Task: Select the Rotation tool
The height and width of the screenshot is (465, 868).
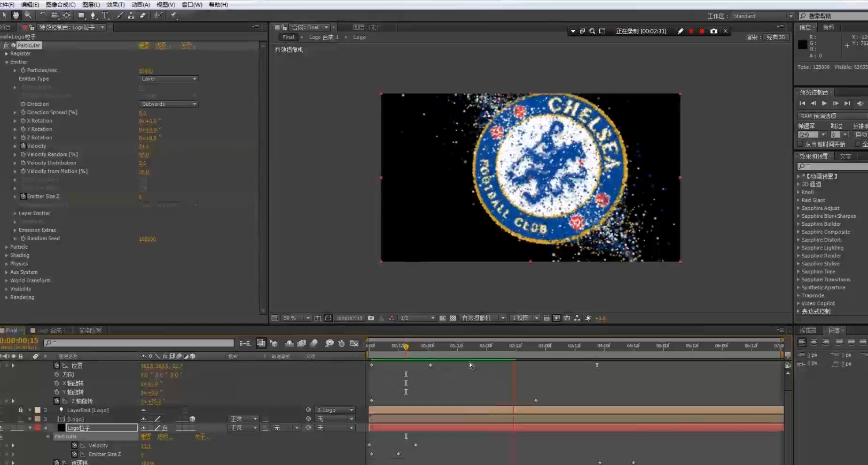Action: click(x=43, y=15)
